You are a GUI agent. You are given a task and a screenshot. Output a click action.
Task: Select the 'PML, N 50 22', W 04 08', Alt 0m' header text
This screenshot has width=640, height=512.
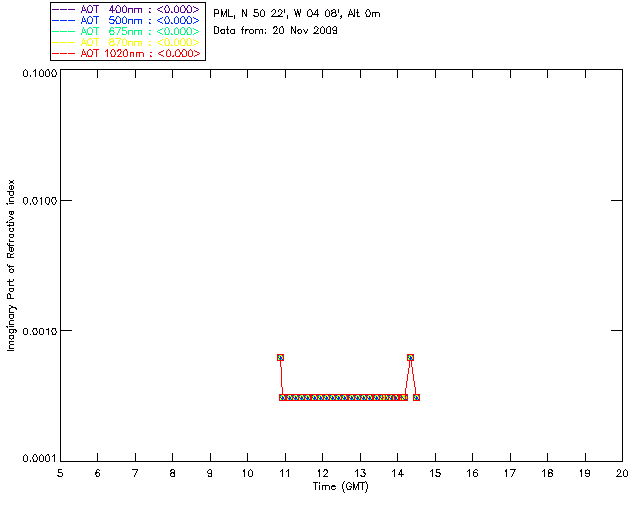(297, 14)
